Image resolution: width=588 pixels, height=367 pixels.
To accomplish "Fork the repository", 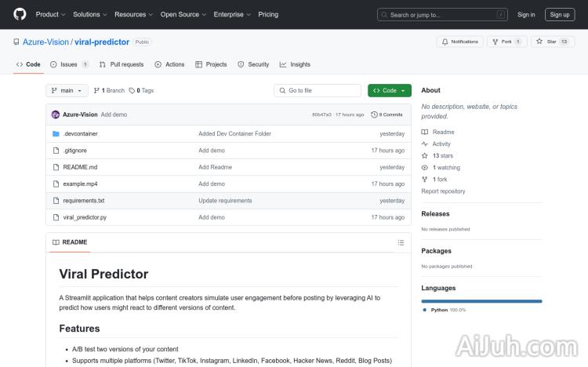I will [x=502, y=42].
